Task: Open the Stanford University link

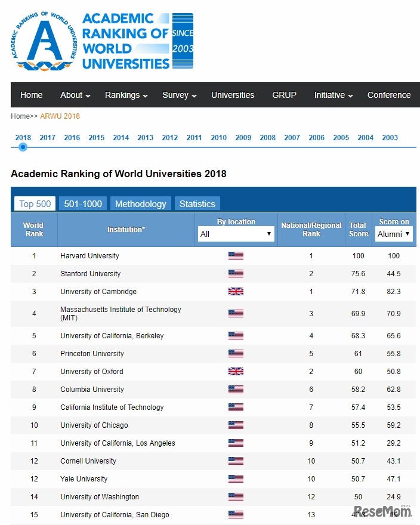Action: point(91,274)
